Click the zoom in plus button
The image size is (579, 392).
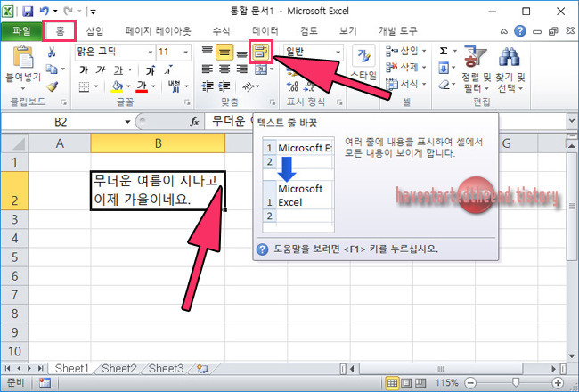[x=558, y=383]
